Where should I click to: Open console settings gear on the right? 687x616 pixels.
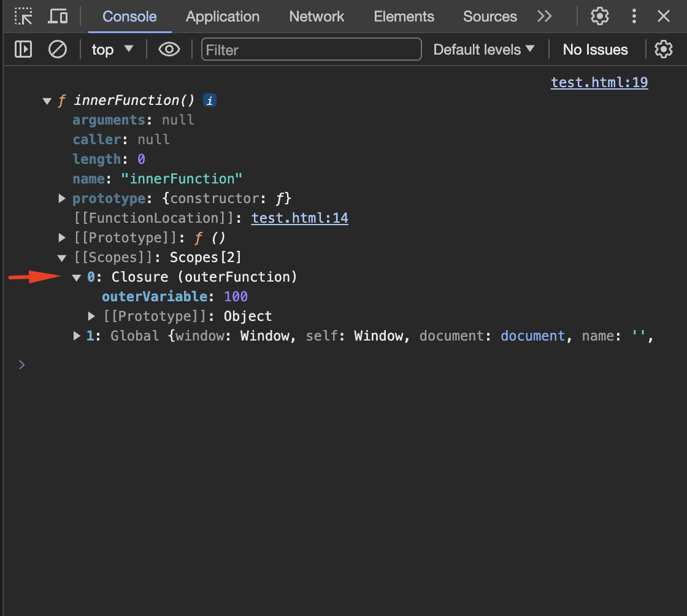pyautogui.click(x=664, y=49)
